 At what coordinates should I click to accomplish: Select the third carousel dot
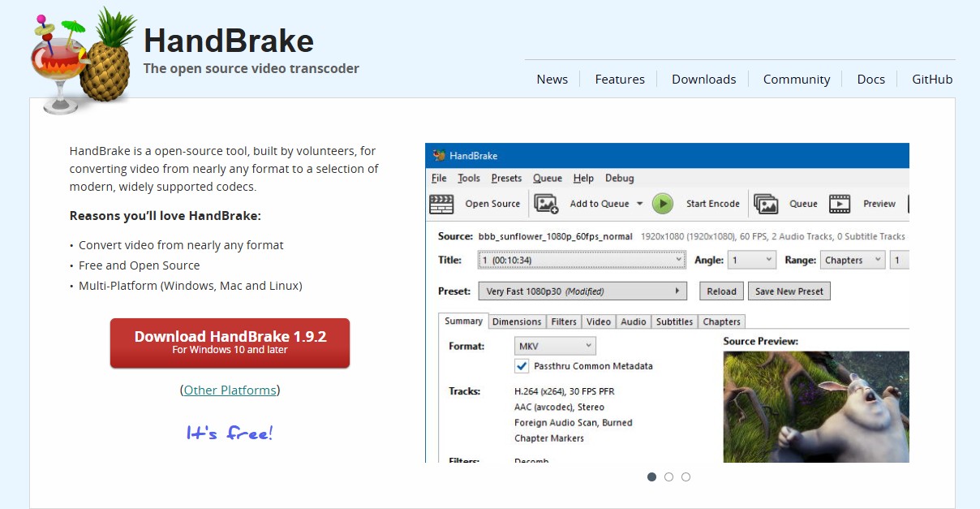click(x=686, y=477)
